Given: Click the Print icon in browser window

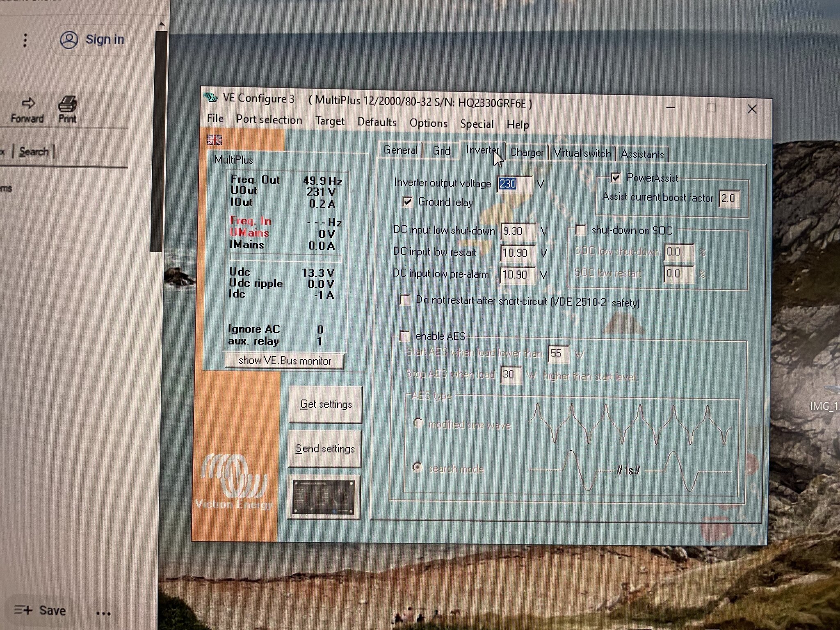Looking at the screenshot, I should coord(67,110).
